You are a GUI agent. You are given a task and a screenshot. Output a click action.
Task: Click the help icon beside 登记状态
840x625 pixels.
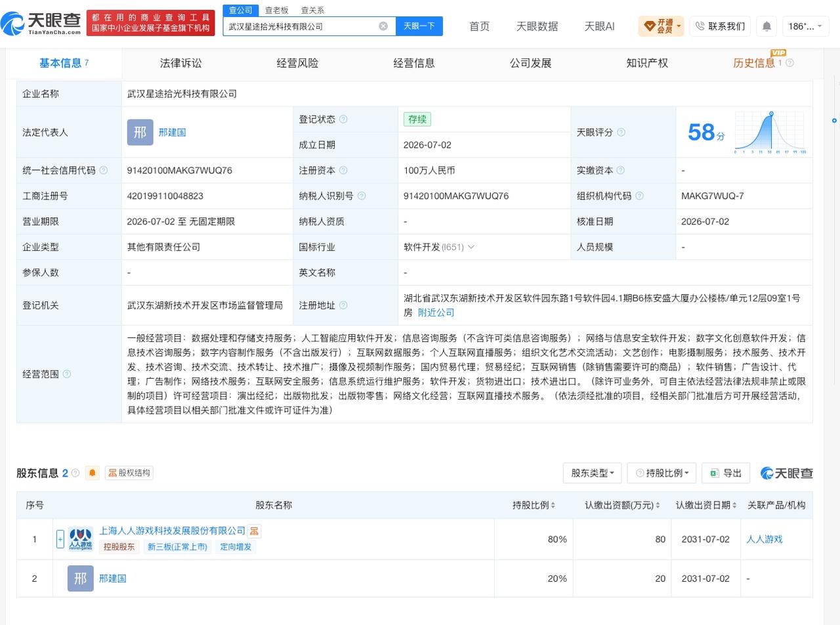343,119
